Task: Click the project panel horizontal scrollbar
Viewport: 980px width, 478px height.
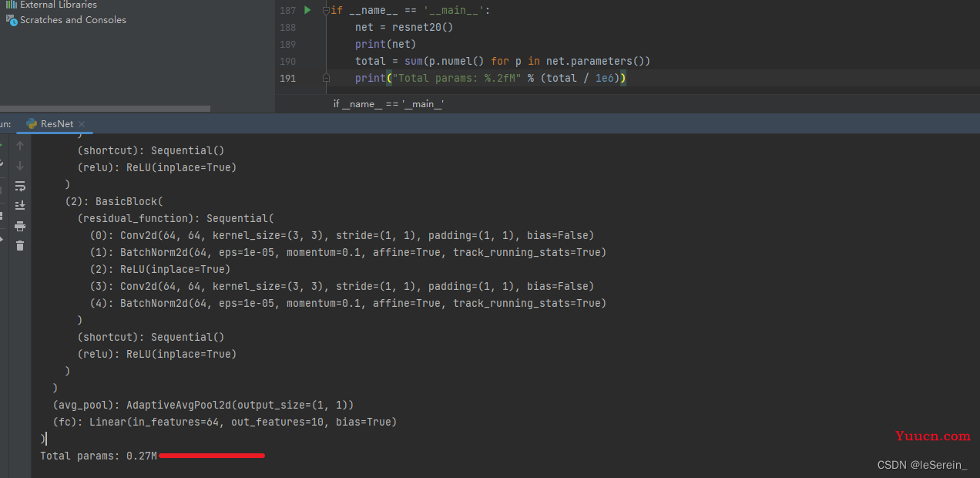Action: 105,109
